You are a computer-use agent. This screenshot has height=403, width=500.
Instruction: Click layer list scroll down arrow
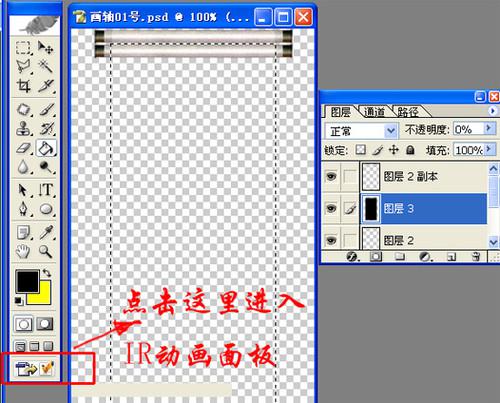[x=493, y=241]
